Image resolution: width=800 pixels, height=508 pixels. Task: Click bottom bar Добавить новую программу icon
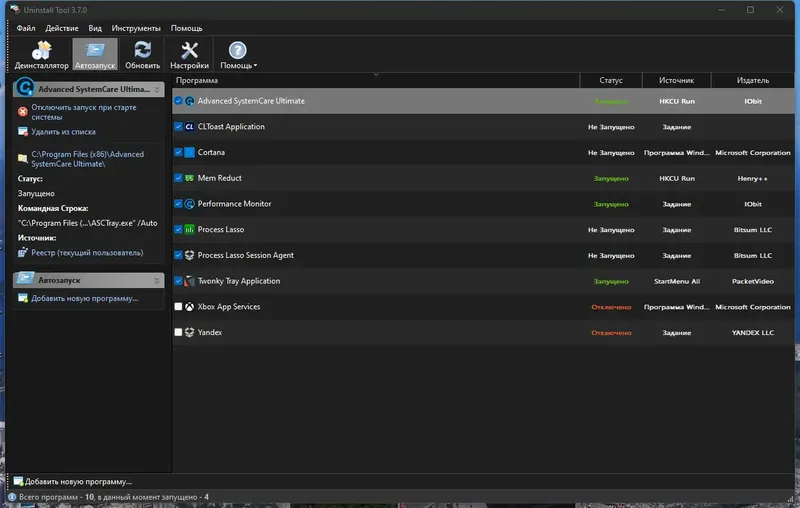18,481
